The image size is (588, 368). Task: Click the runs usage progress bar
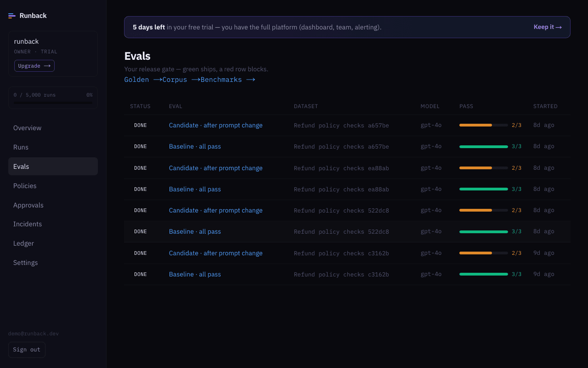pyautogui.click(x=53, y=103)
